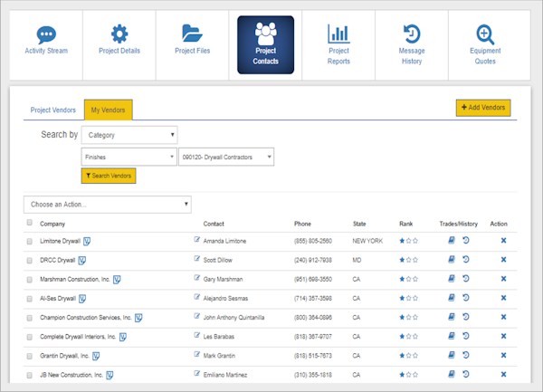The height and width of the screenshot is (392, 543).
Task: Click contact name Les Barabas
Action: (x=219, y=337)
